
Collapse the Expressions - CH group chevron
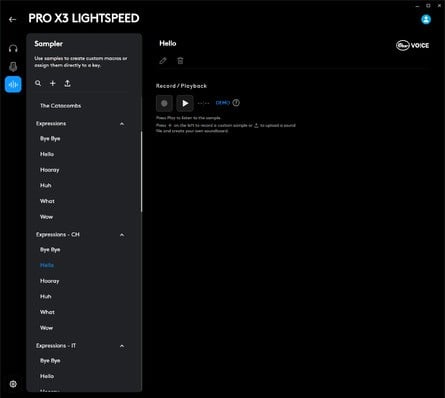(122, 235)
